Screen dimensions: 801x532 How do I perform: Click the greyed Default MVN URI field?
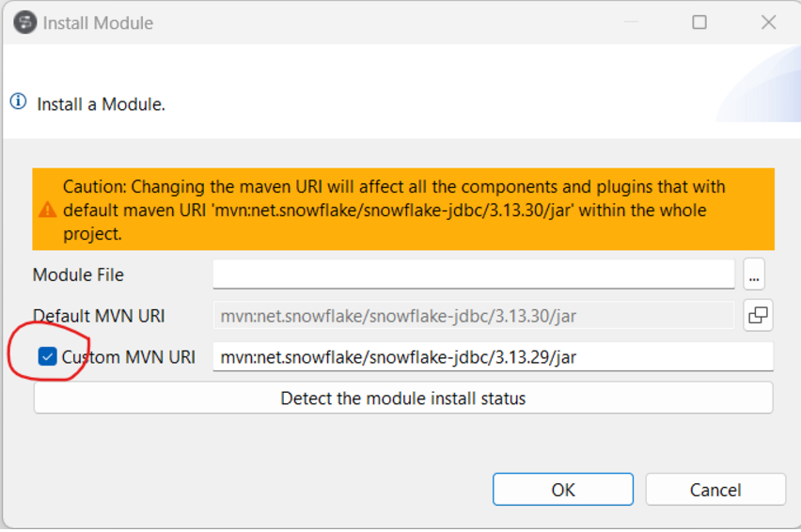(x=473, y=316)
